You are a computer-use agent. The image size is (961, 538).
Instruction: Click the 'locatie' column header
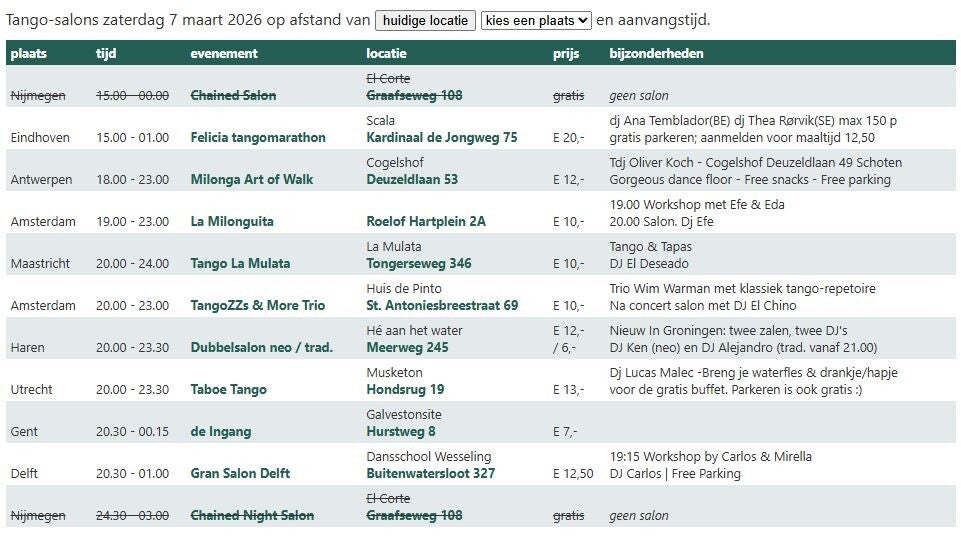(x=387, y=53)
